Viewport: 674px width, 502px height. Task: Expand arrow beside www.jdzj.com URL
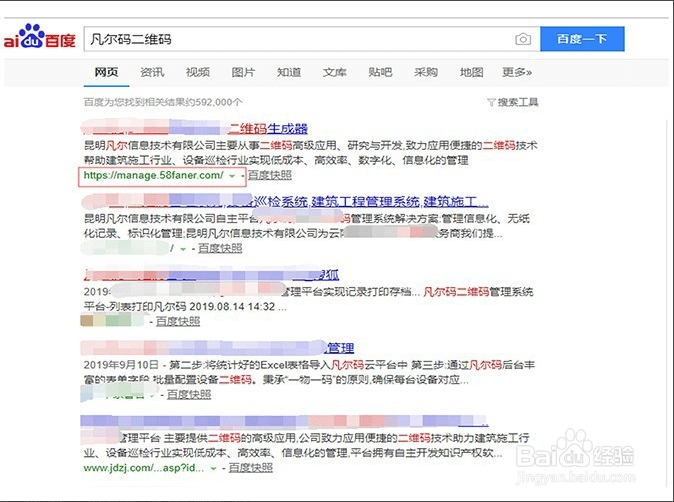tap(213, 468)
